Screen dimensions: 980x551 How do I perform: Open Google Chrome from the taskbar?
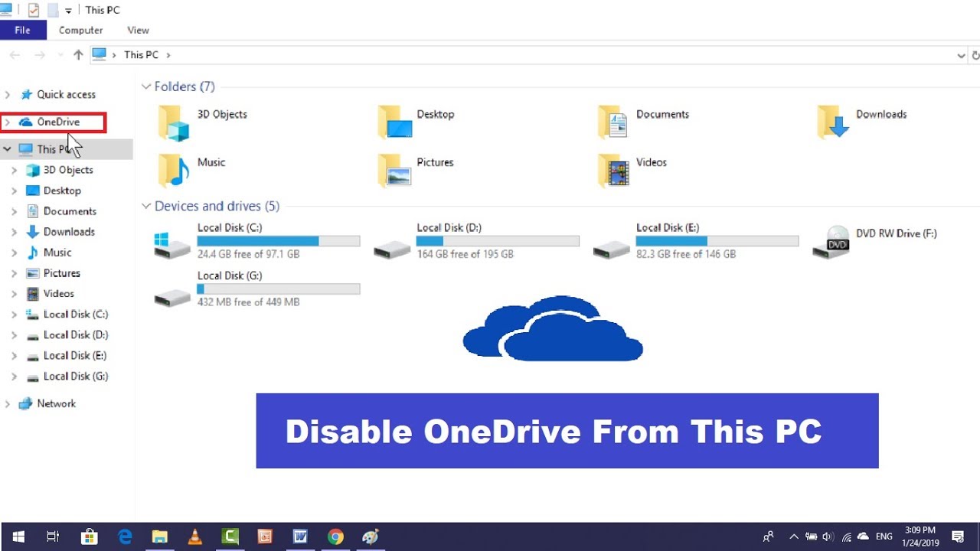click(335, 536)
